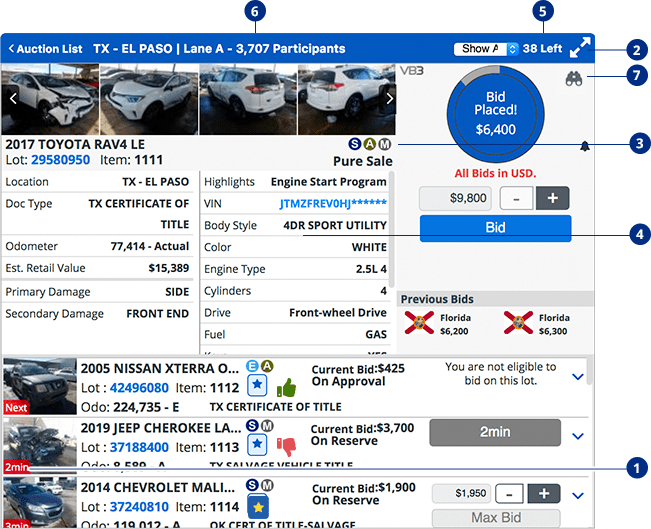Open lot 42496080 link

point(139,388)
